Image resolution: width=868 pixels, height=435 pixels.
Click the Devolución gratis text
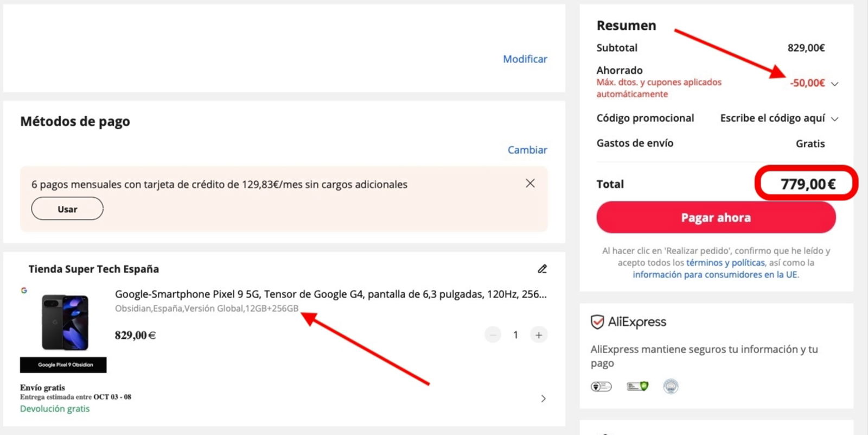tap(55, 408)
